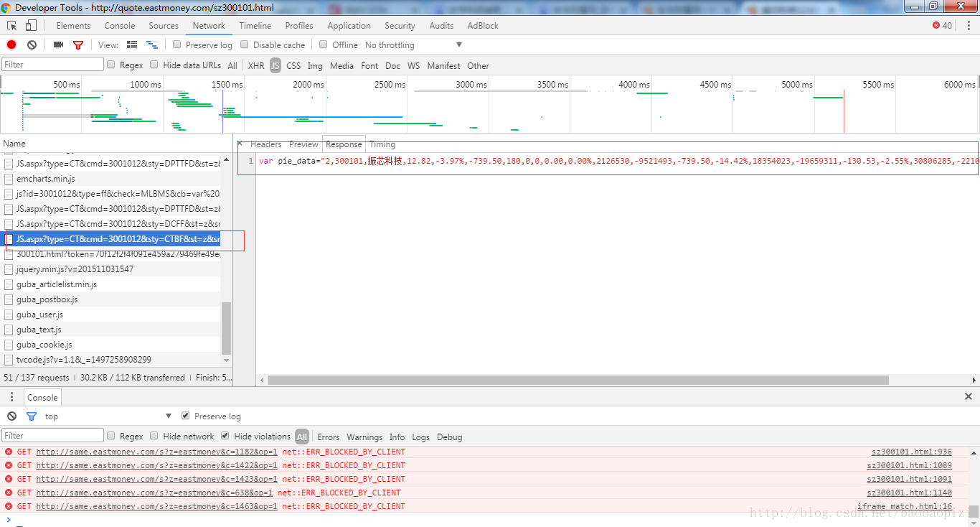Screen dimensions: 980x527
Task: Select the jquery.min.js request row
Action: click(111, 269)
